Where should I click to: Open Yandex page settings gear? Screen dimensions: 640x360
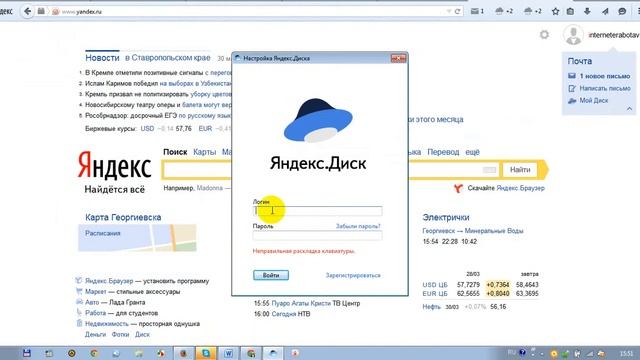(x=544, y=35)
